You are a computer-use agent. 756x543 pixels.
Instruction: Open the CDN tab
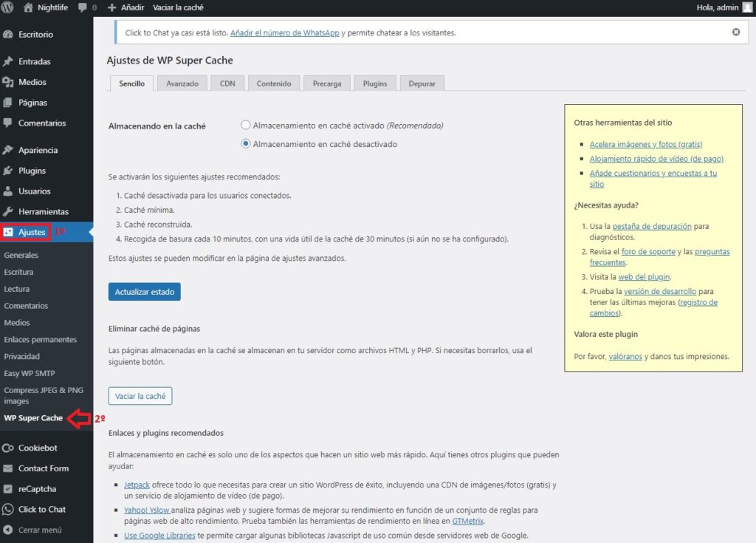tap(227, 83)
